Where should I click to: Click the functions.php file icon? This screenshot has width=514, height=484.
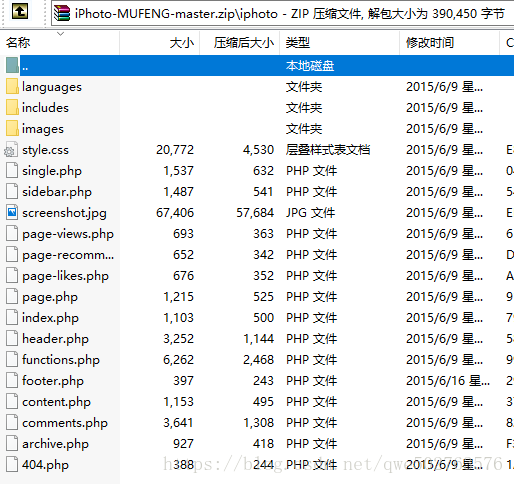click(x=12, y=359)
